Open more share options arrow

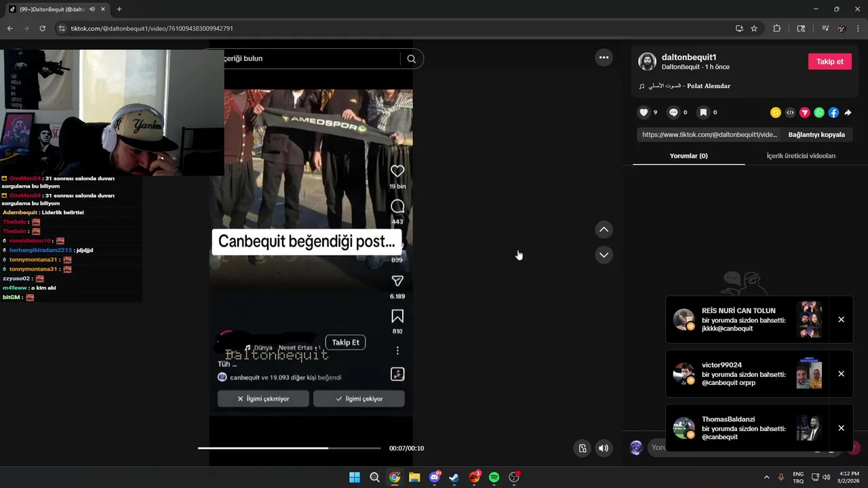(848, 113)
